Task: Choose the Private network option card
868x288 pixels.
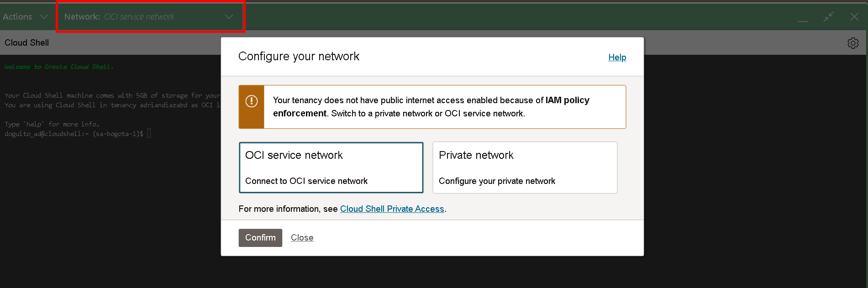Action: 525,168
